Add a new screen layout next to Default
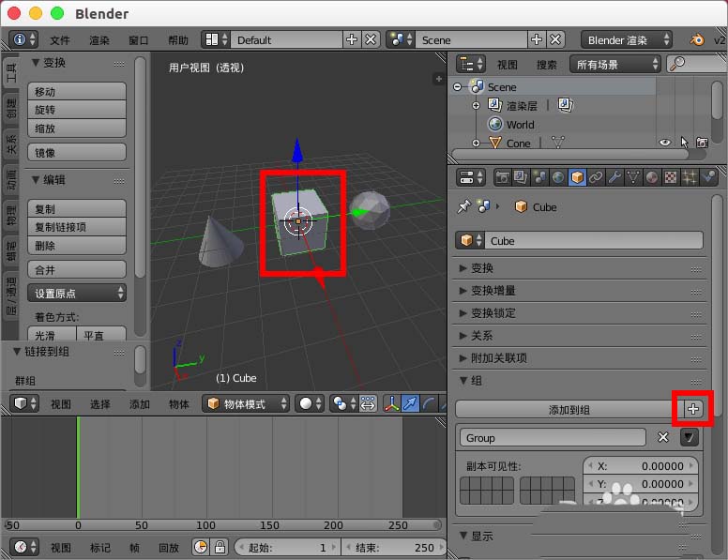The height and width of the screenshot is (560, 728). pyautogui.click(x=352, y=39)
